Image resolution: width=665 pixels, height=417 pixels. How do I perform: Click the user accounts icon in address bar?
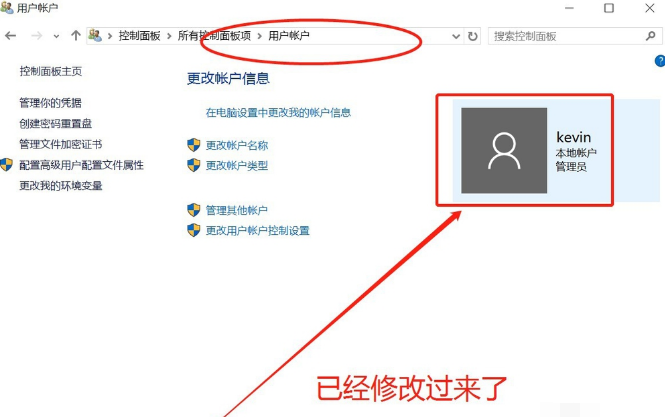pos(96,36)
